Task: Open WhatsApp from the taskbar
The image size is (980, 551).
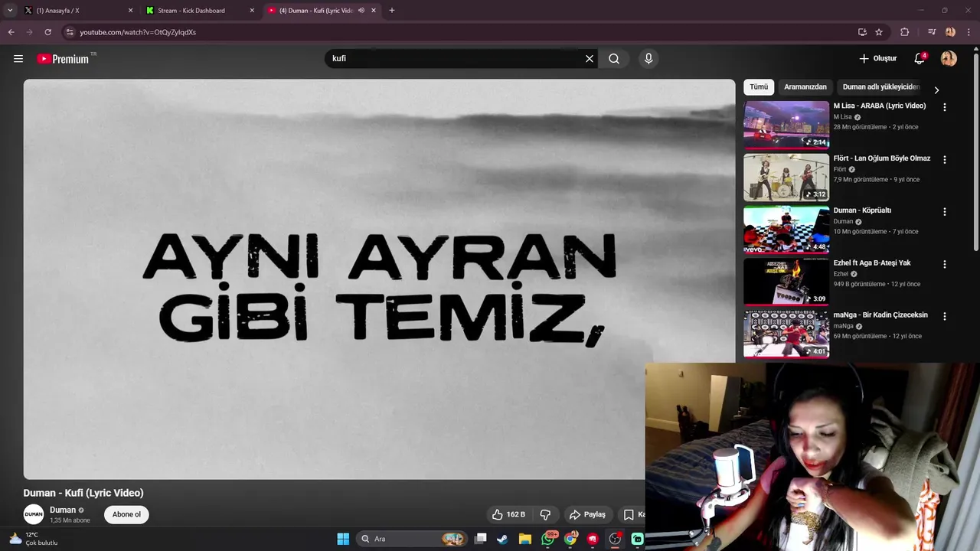Action: [x=547, y=539]
